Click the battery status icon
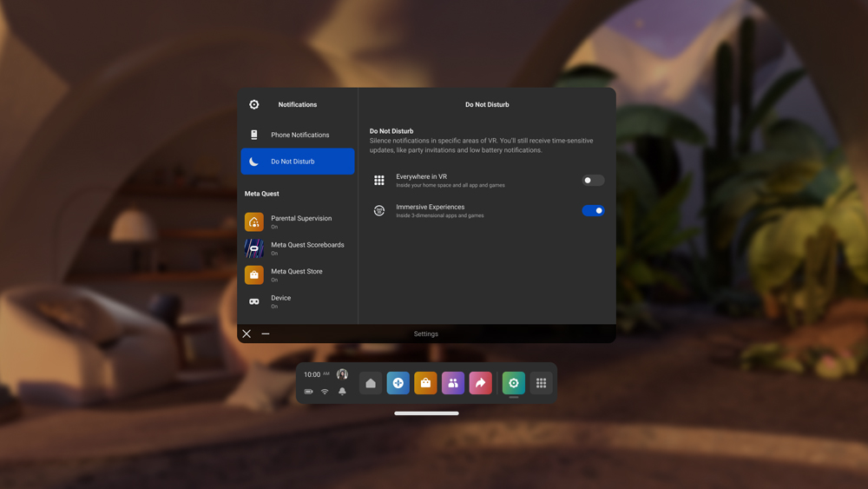 (308, 392)
